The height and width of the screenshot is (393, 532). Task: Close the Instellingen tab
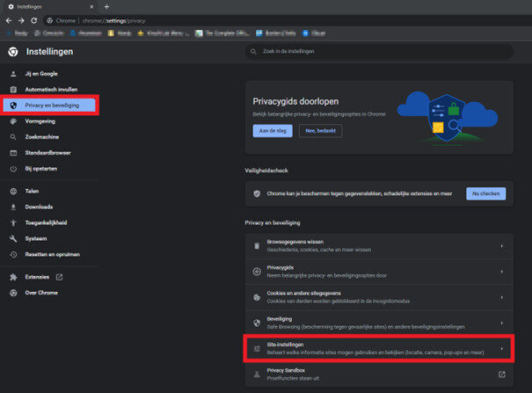coord(91,6)
